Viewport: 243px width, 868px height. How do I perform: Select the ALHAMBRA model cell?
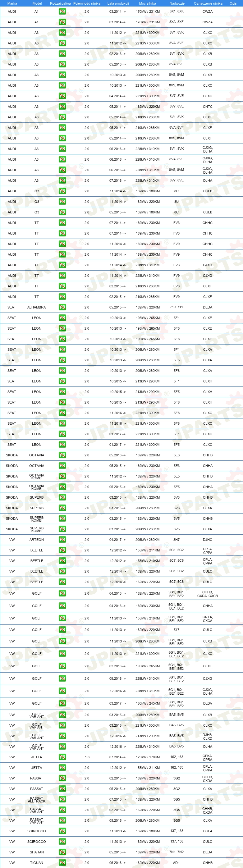36,307
